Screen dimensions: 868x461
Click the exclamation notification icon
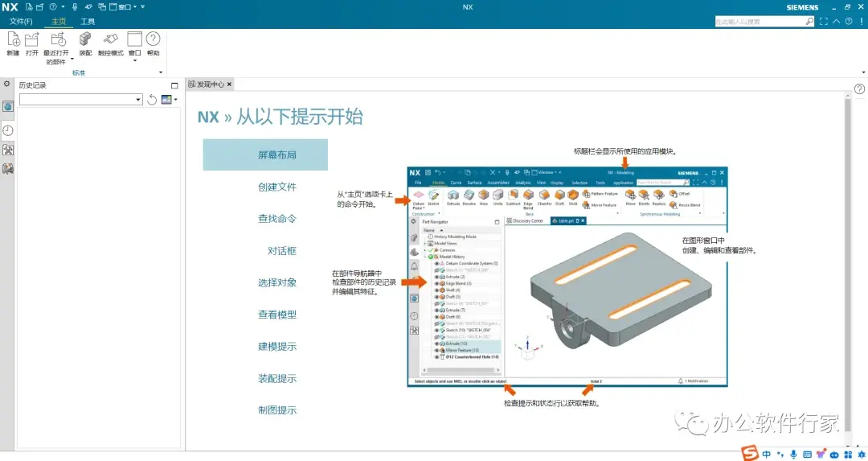862,21
